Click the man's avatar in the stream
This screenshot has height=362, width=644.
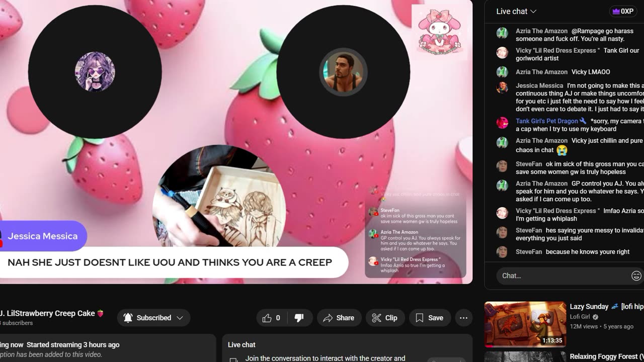pyautogui.click(x=343, y=72)
